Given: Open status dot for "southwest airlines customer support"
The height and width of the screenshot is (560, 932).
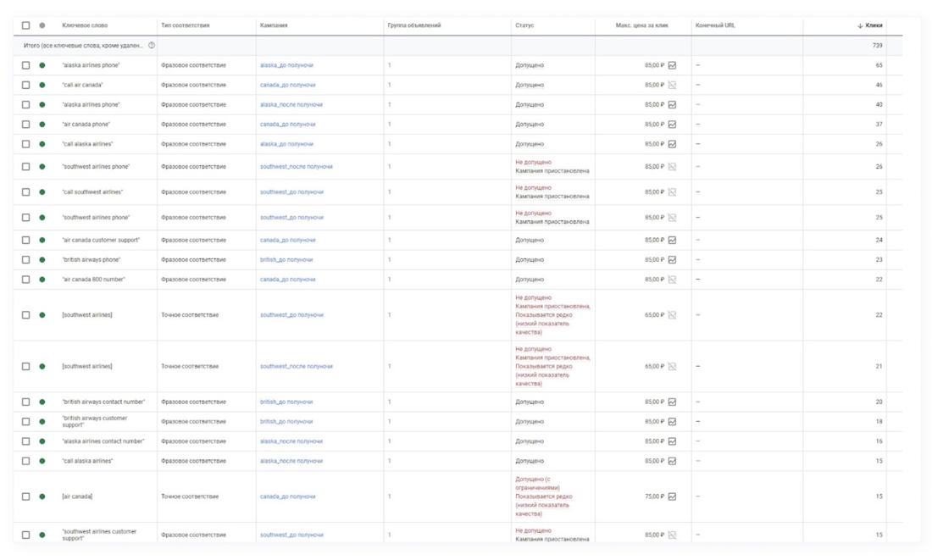Looking at the screenshot, I should pos(42,535).
